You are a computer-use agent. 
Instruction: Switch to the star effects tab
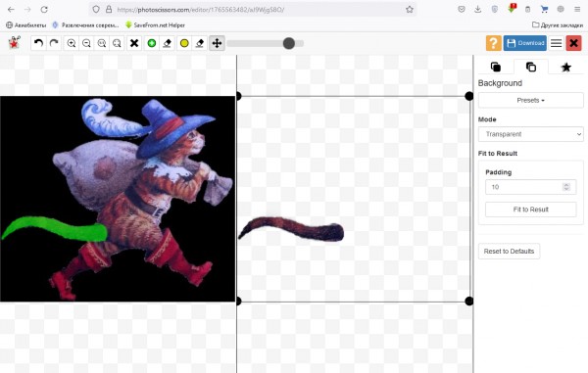click(565, 67)
